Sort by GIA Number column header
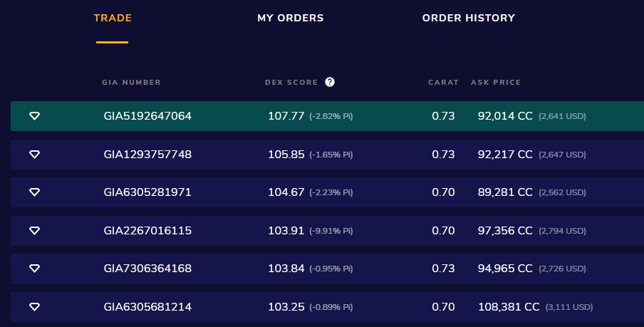The height and width of the screenshot is (327, 644). [132, 83]
